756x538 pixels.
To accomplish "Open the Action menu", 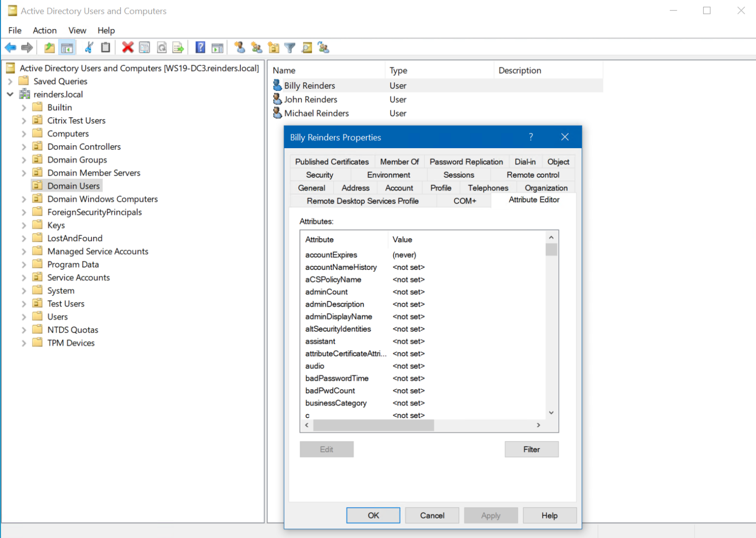I will click(x=44, y=30).
